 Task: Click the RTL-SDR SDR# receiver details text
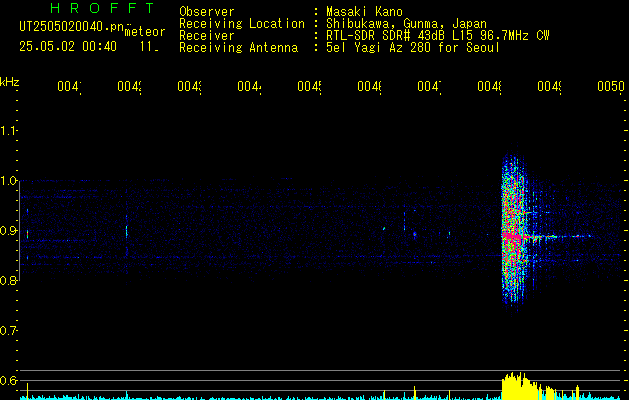coord(438,36)
